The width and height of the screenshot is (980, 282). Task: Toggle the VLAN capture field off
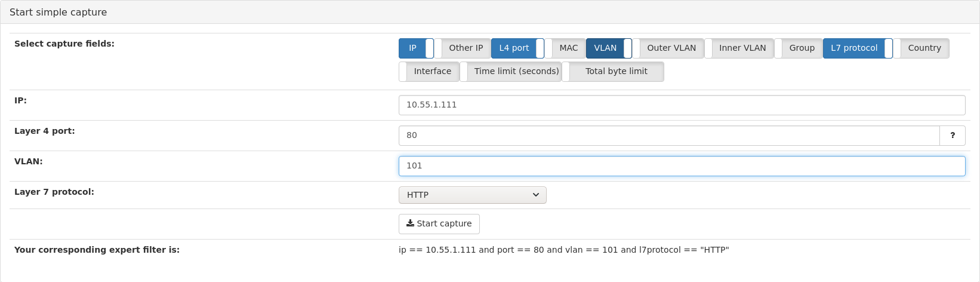tap(609, 48)
